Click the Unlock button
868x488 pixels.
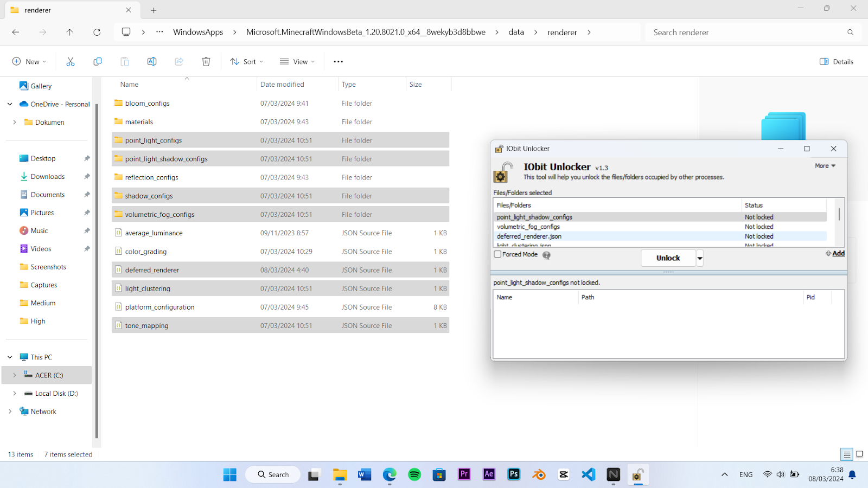click(x=668, y=258)
